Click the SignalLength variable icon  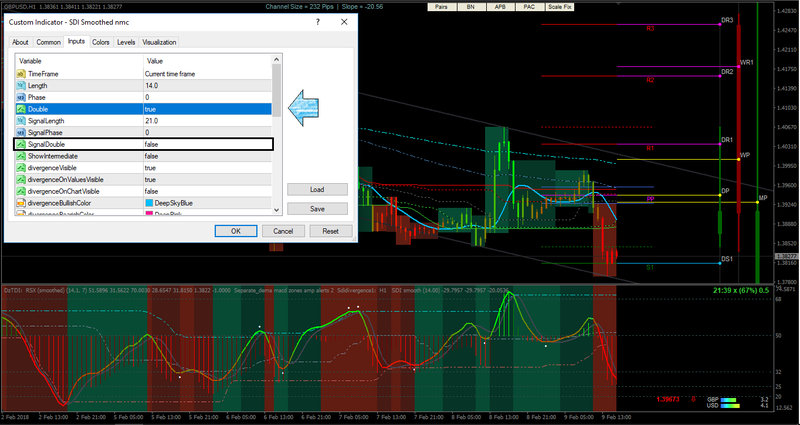point(20,120)
